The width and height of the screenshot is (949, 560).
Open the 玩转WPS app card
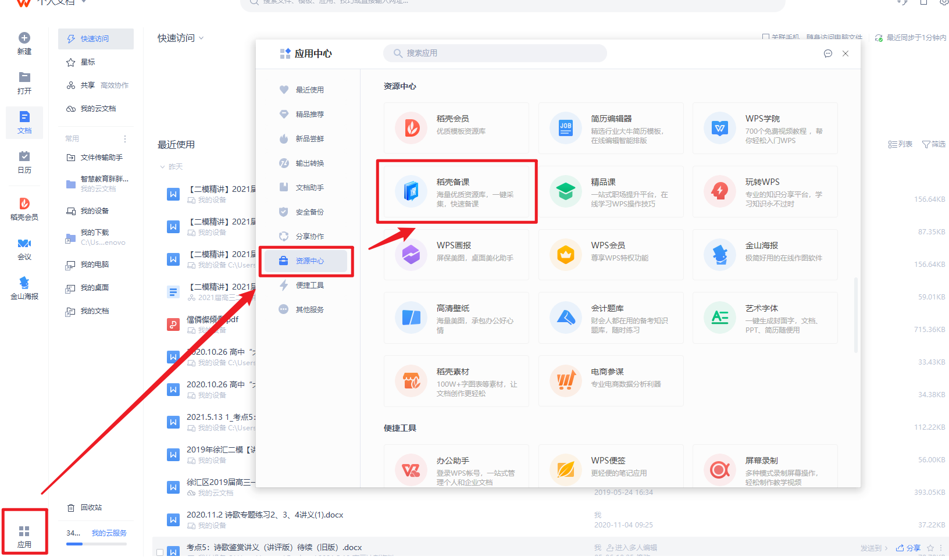765,191
